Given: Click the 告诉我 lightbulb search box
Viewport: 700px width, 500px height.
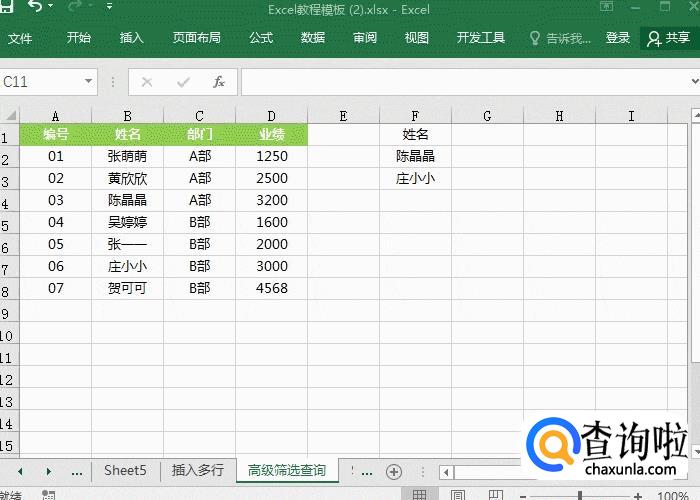Looking at the screenshot, I should (560, 38).
